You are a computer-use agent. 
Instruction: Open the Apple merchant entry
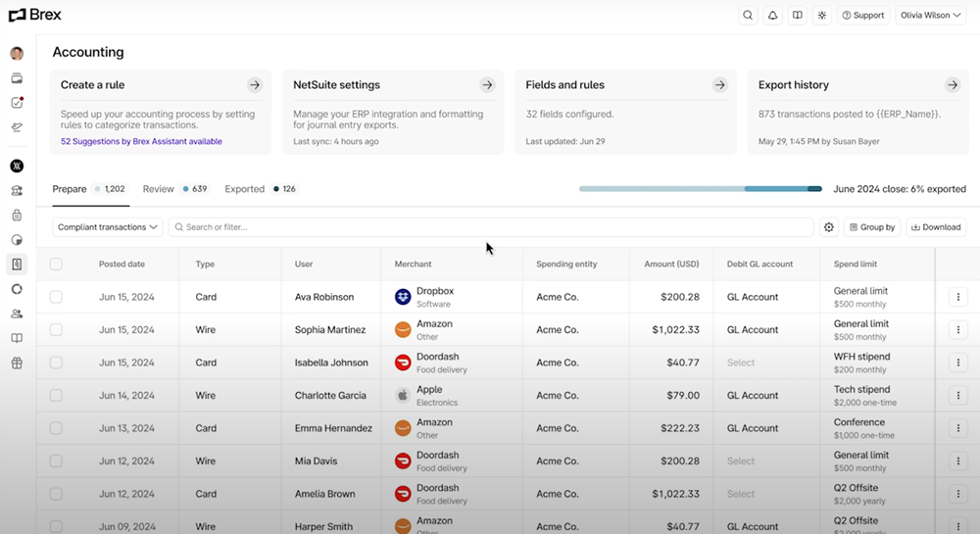[x=426, y=395]
